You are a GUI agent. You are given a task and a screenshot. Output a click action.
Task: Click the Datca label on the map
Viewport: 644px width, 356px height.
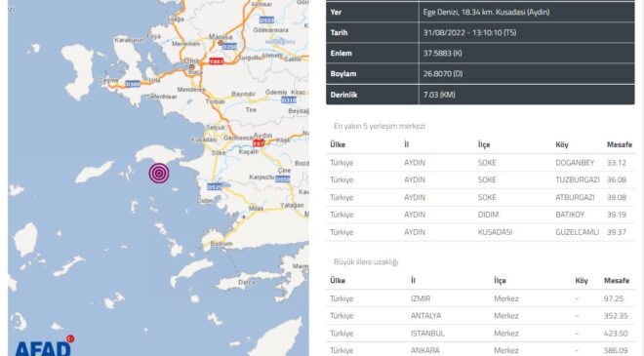247,283
